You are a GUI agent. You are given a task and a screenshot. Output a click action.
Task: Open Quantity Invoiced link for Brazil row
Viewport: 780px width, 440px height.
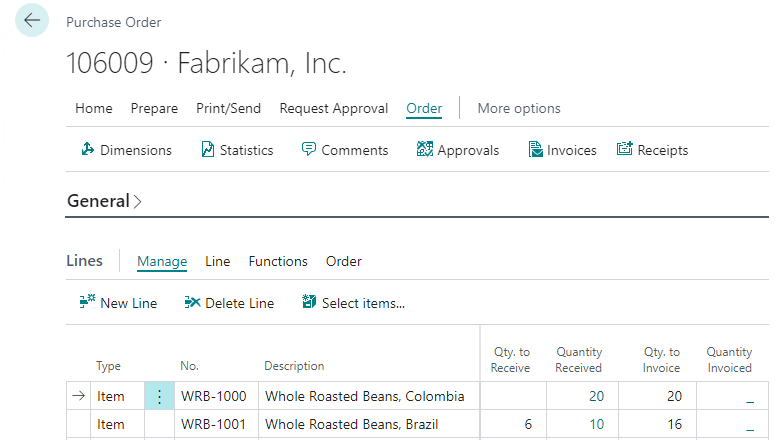[x=750, y=427]
